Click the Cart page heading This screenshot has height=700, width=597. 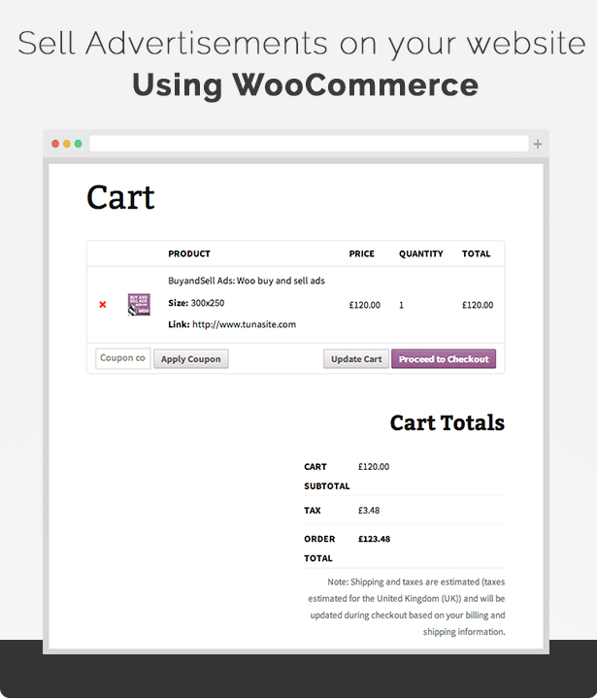pos(120,197)
